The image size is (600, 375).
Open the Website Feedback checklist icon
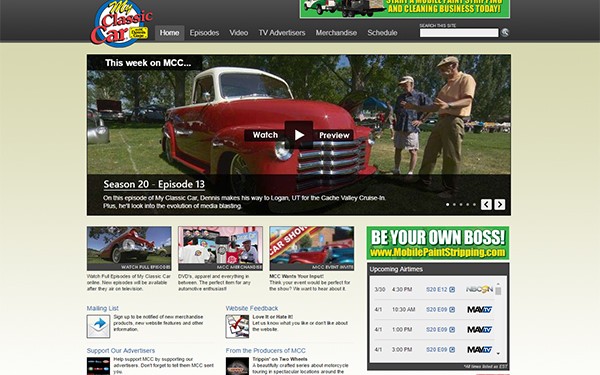pos(237,326)
